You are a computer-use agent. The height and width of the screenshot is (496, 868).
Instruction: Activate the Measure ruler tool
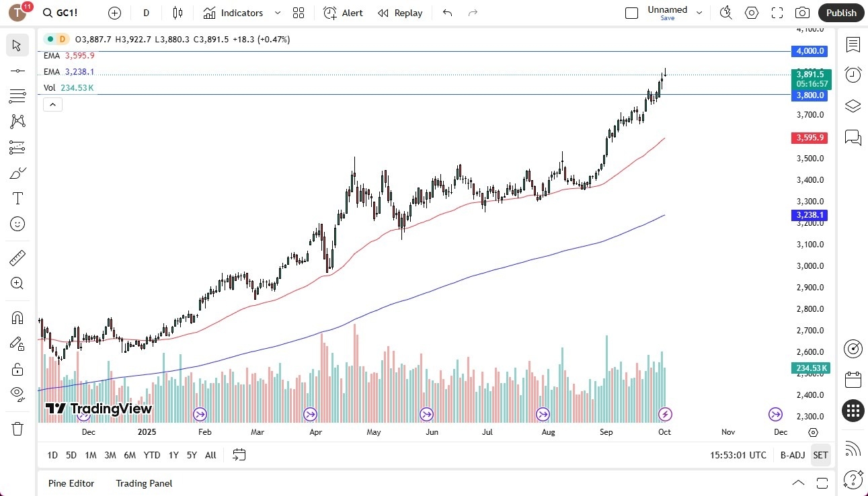click(x=17, y=257)
